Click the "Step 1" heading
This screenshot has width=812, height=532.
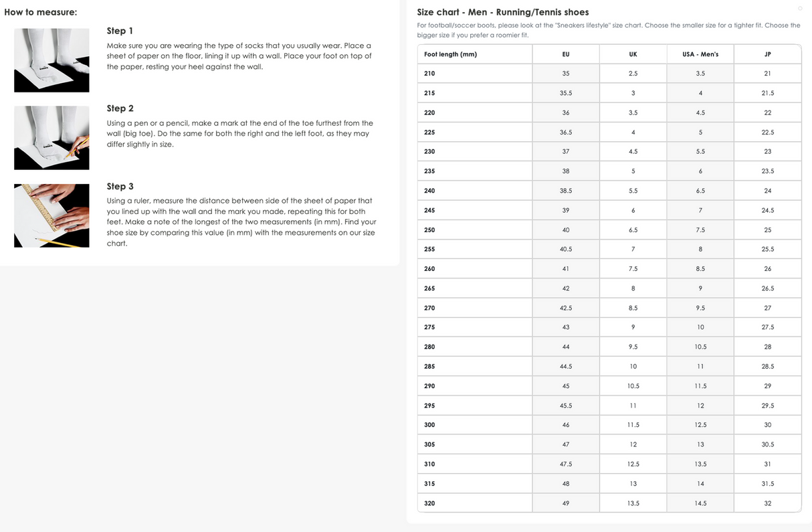point(120,31)
